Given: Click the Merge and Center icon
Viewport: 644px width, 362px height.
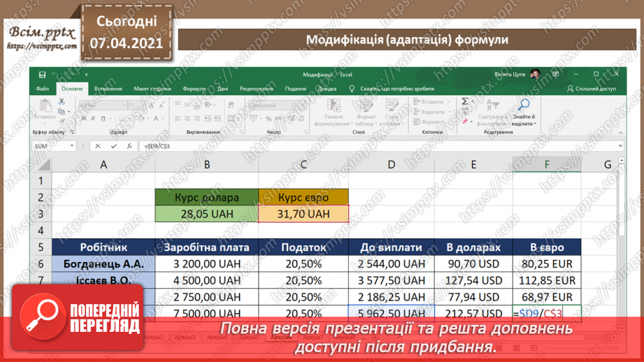Looking at the screenshot, I should [x=231, y=119].
